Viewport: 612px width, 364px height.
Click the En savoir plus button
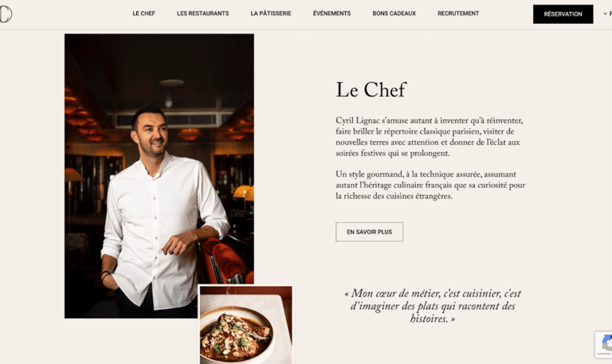click(369, 232)
